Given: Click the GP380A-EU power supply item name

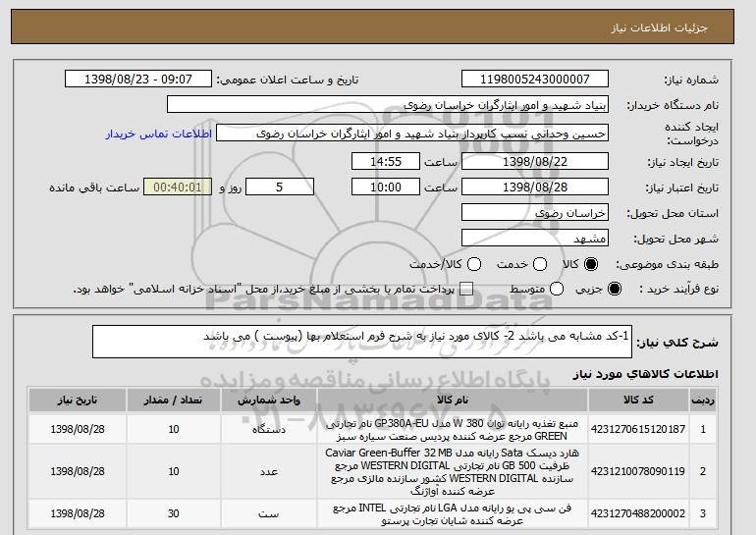Looking at the screenshot, I should (x=453, y=429).
